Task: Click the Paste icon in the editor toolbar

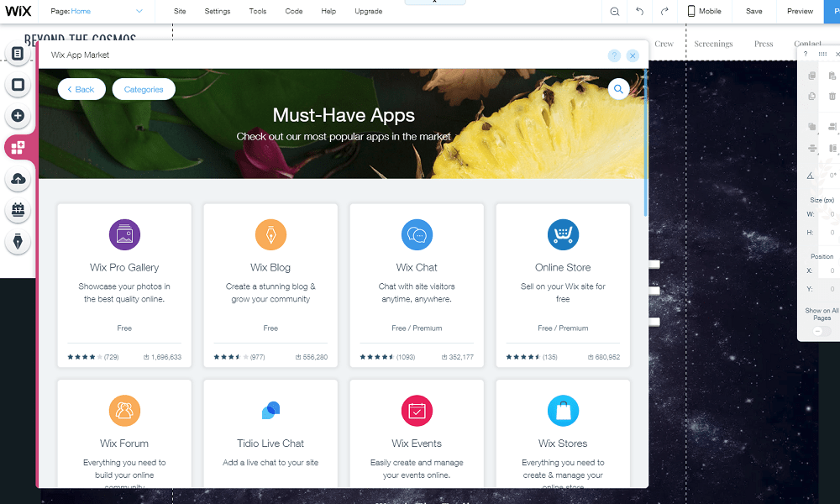Action: [x=832, y=76]
